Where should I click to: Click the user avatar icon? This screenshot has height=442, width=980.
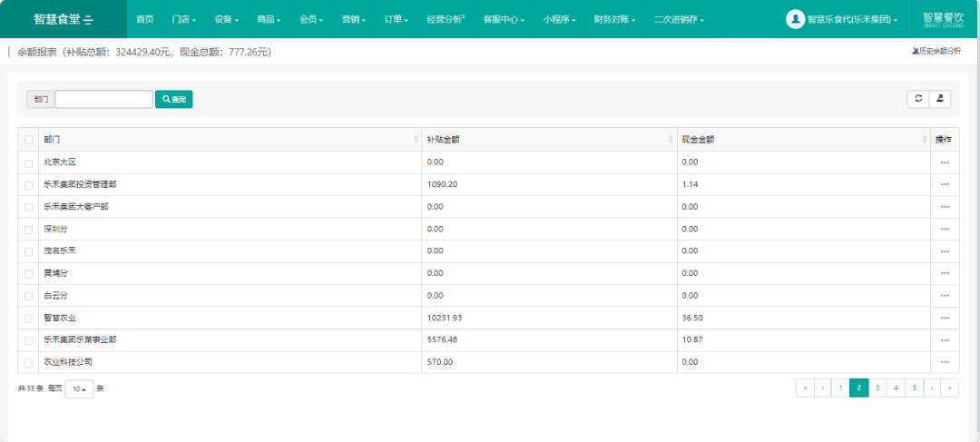pos(795,19)
